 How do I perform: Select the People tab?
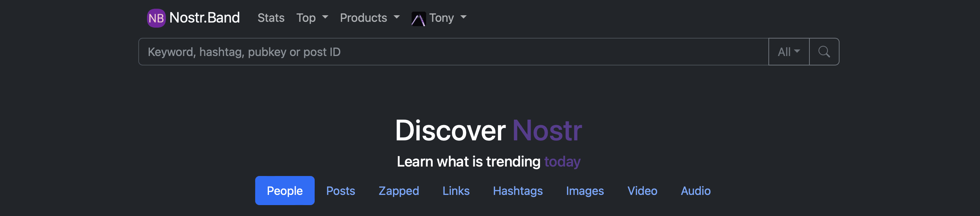[x=285, y=191]
